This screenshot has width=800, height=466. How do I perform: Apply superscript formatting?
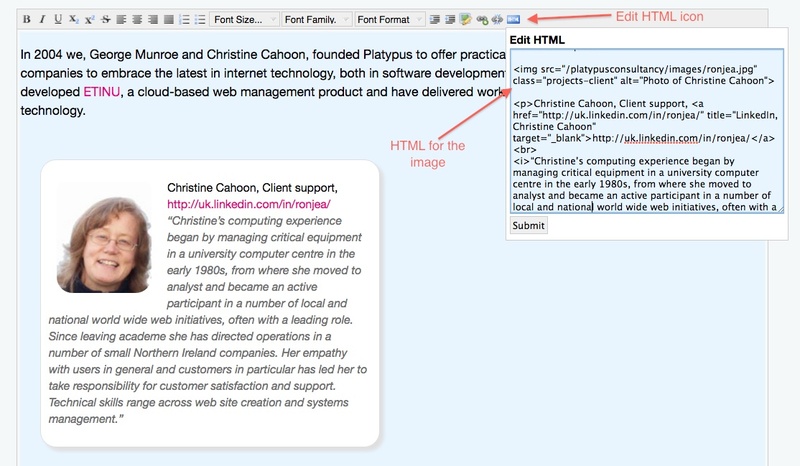point(89,19)
